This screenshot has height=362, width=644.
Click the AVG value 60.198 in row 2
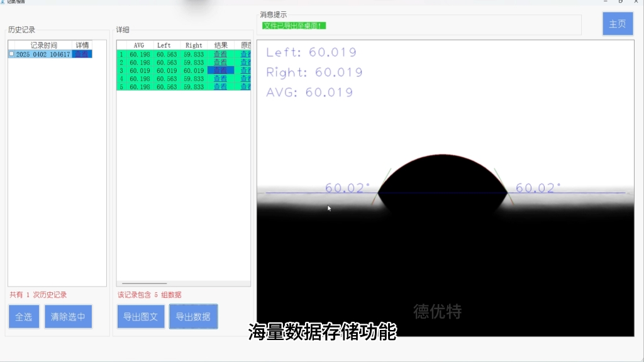point(140,62)
